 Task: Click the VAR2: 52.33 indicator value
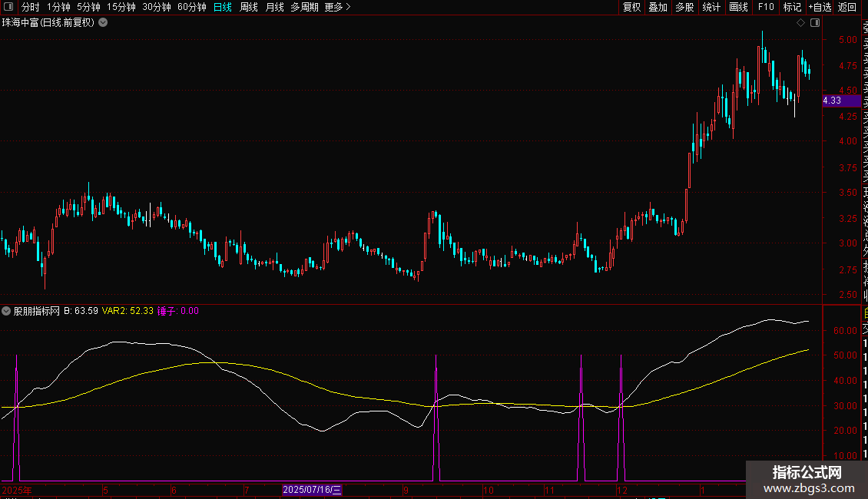click(128, 311)
